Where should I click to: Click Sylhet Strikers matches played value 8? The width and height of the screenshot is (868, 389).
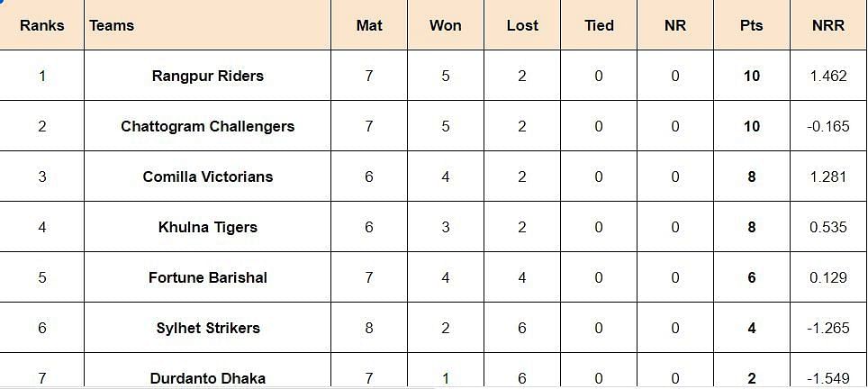pos(369,328)
